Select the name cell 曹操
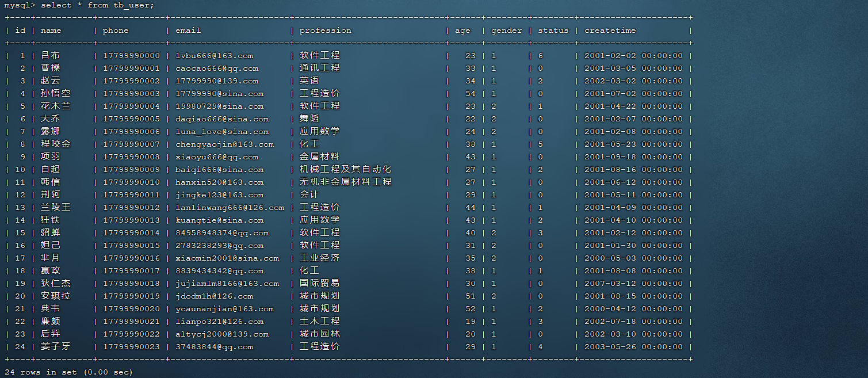Screen dimensions: 868x378 click(50, 68)
